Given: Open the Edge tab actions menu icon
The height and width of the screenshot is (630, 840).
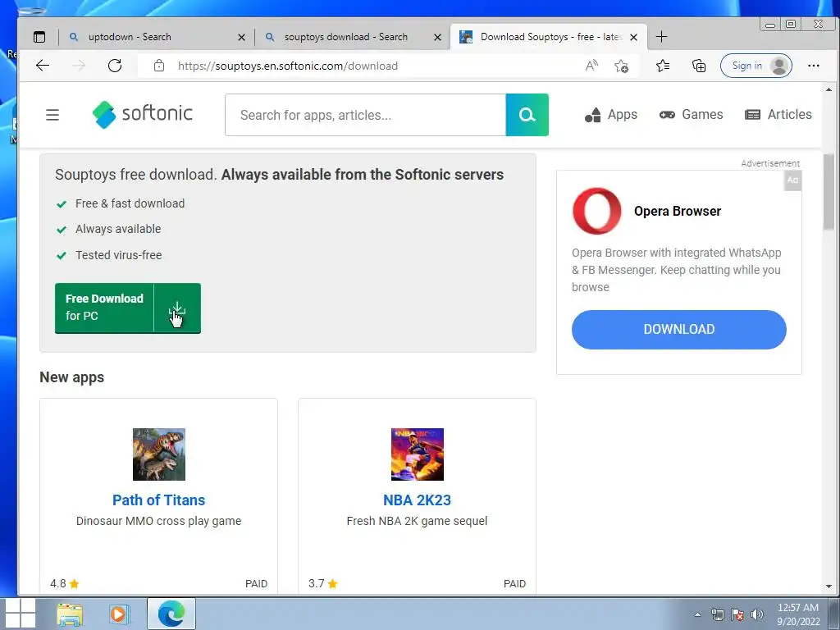Looking at the screenshot, I should [39, 37].
